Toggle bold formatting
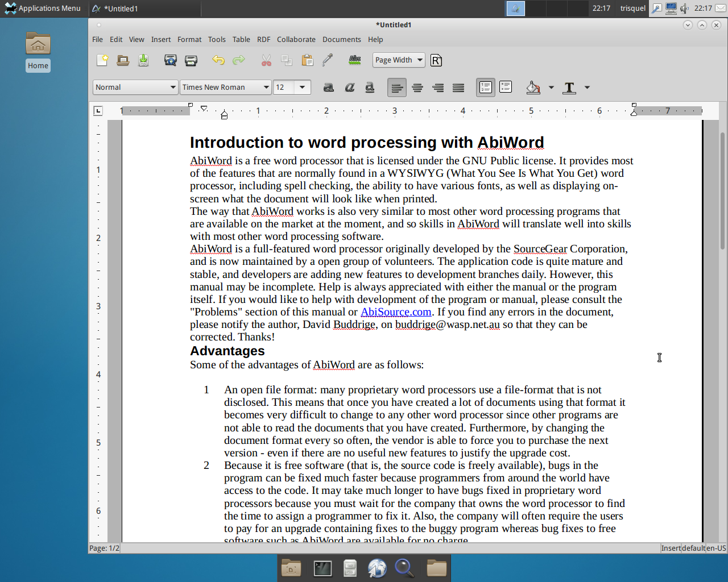This screenshot has height=582, width=728. pos(329,88)
